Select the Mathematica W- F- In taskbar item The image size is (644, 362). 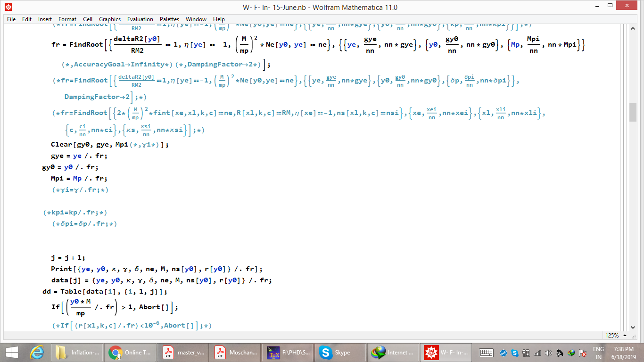(x=446, y=352)
